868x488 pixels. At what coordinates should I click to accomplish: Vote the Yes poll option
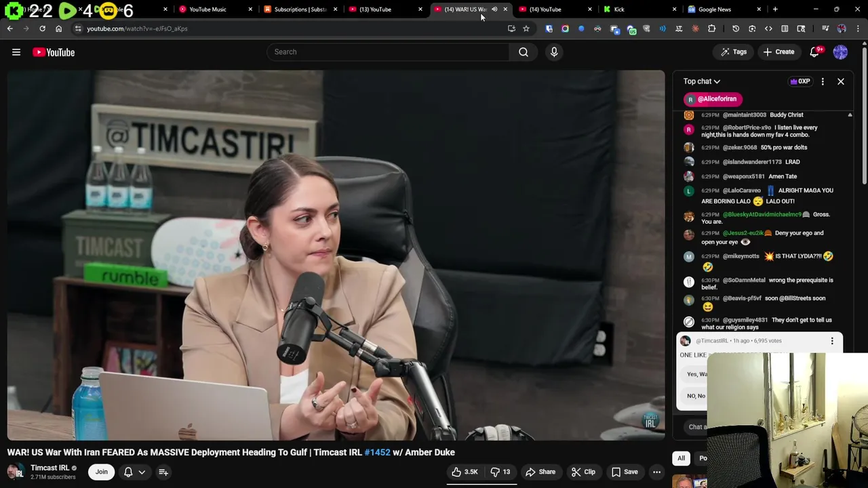tap(693, 374)
